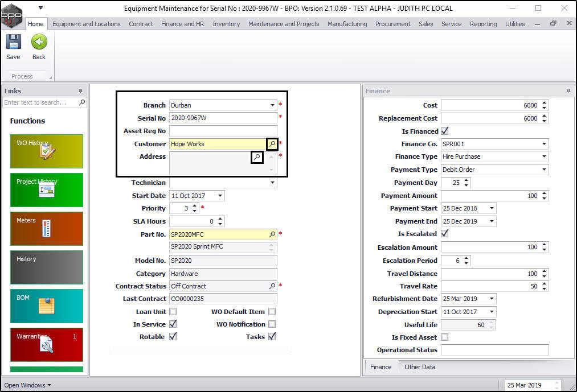Click the Customer search magnifier icon
Image resolution: width=577 pixels, height=392 pixels.
point(272,144)
